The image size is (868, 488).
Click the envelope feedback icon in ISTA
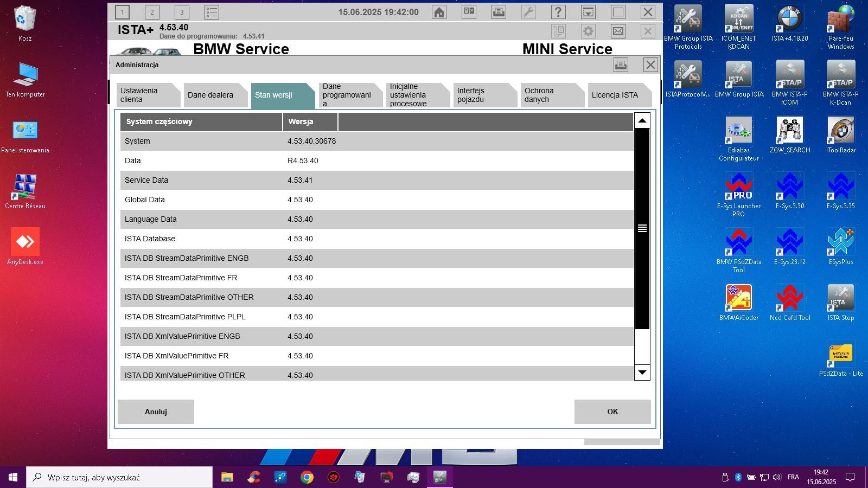pyautogui.click(x=618, y=31)
